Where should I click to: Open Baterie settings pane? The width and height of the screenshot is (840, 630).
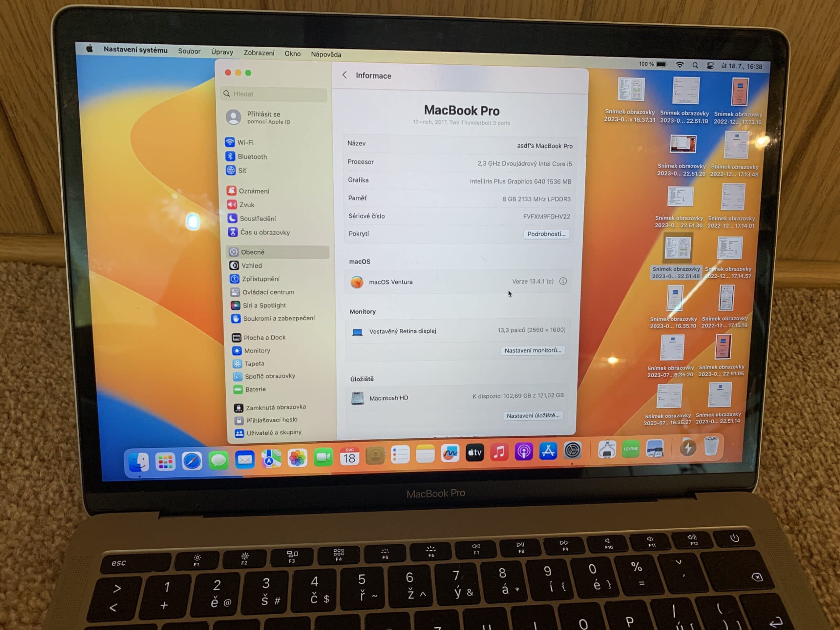click(255, 389)
